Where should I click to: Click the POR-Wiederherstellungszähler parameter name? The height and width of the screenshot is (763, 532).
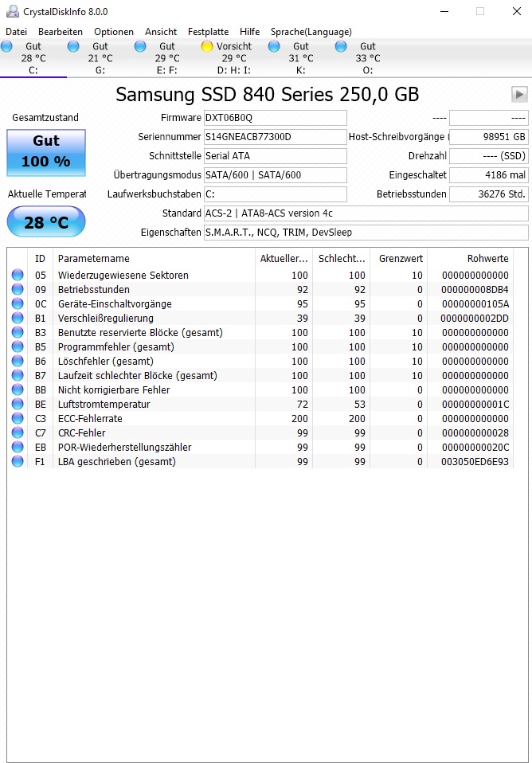coord(124,447)
